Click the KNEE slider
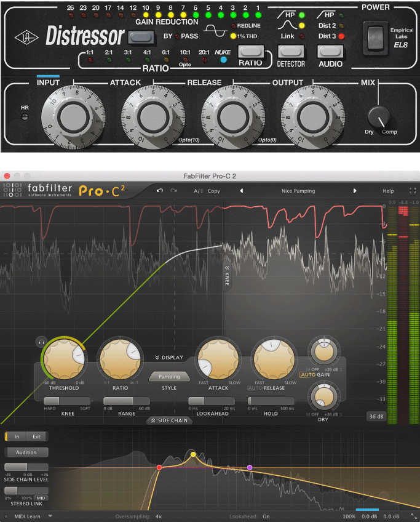The height and width of the screenshot is (522, 420). click(67, 401)
